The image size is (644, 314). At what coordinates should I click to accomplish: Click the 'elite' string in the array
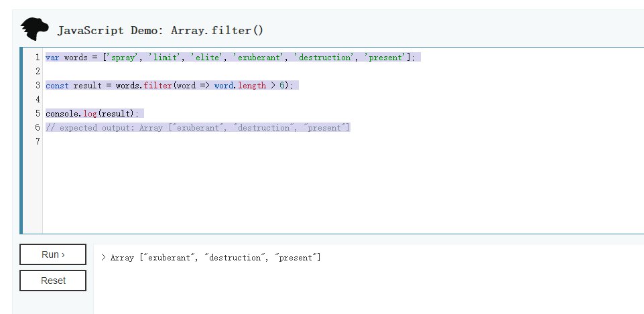206,58
